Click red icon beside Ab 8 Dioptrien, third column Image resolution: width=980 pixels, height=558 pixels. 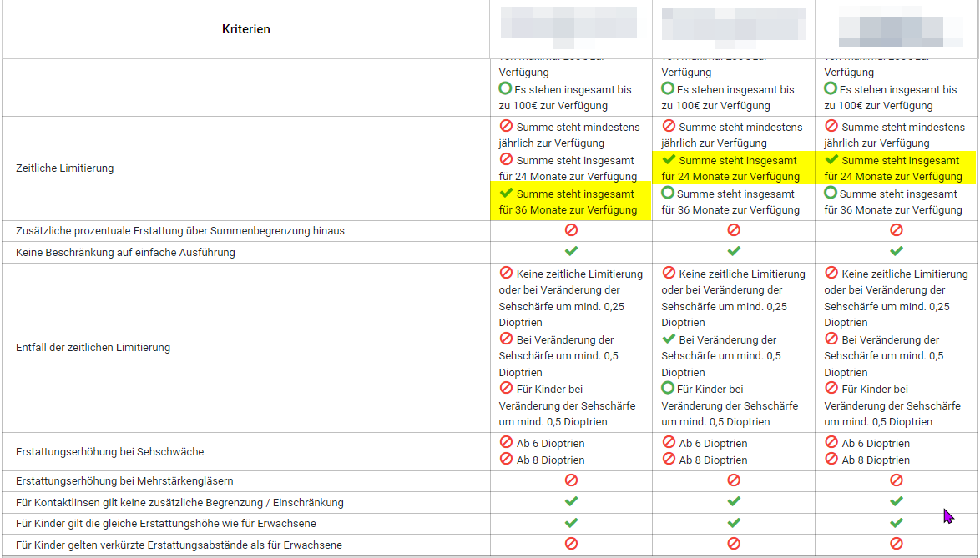(x=831, y=460)
